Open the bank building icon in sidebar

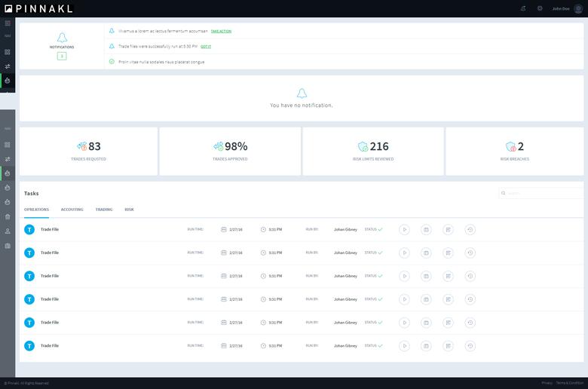pyautogui.click(x=8, y=217)
